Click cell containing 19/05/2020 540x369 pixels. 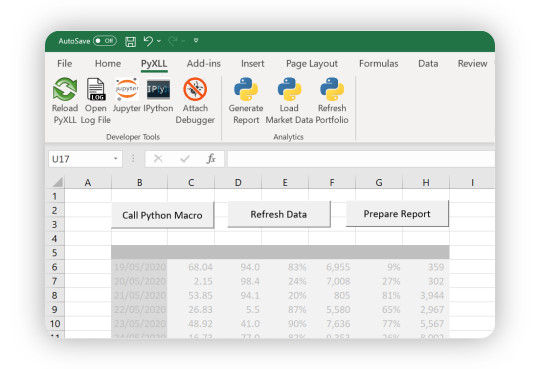[x=139, y=267]
